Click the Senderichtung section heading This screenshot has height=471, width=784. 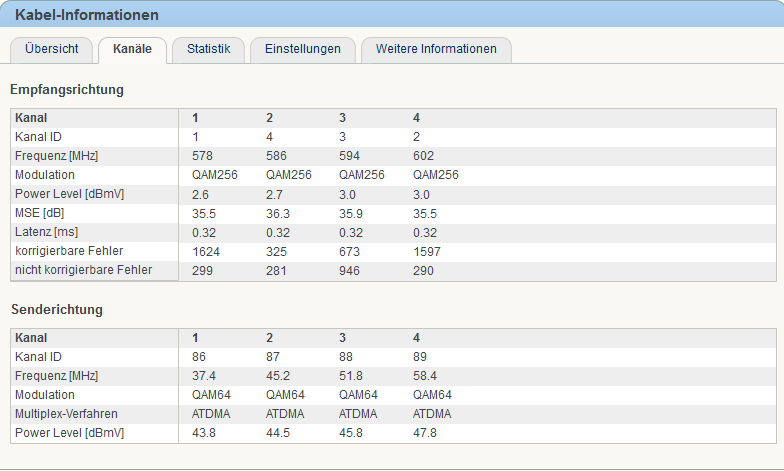(x=57, y=310)
